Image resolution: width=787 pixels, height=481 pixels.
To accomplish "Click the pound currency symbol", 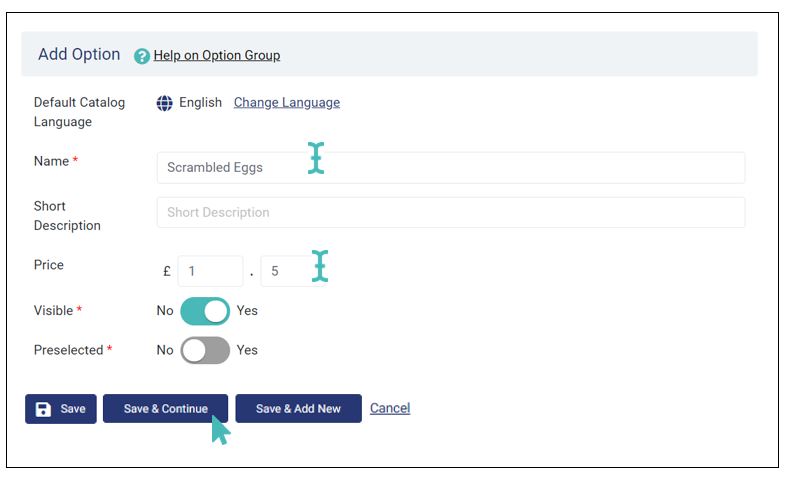I will click(x=167, y=272).
